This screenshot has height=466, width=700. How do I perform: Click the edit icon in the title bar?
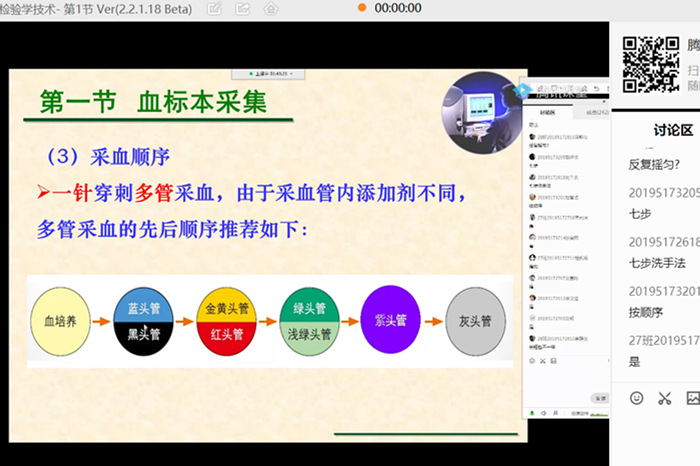215,9
